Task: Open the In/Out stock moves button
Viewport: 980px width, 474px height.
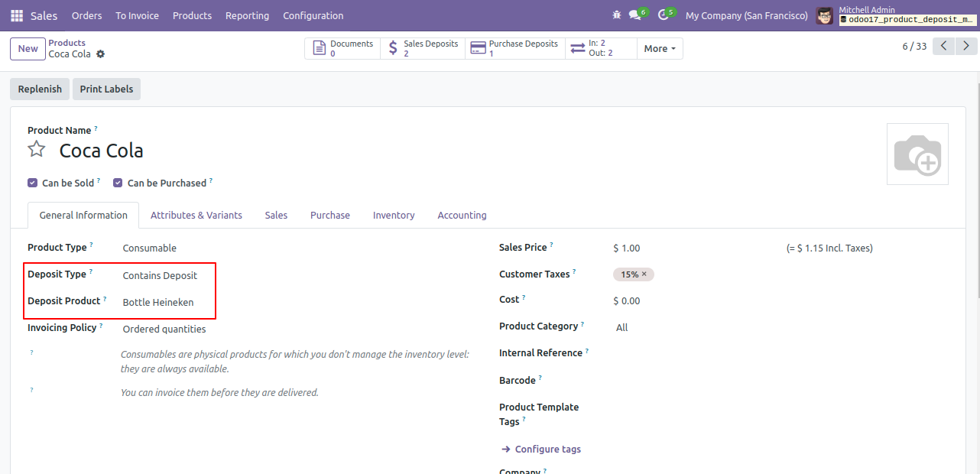Action: pos(601,48)
